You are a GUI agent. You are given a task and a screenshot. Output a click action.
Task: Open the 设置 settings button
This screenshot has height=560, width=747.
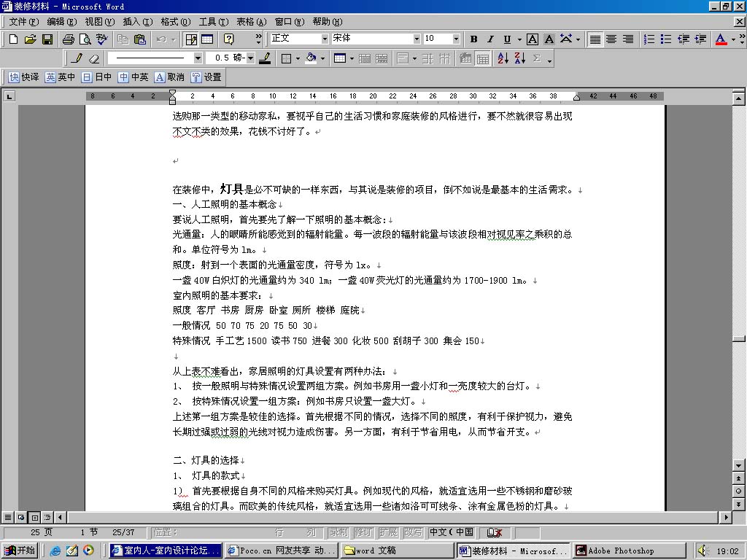pos(206,77)
